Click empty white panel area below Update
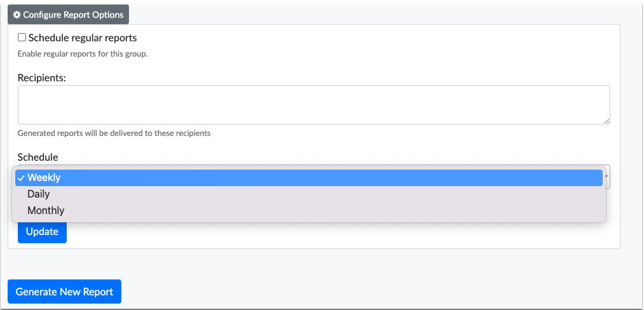The width and height of the screenshot is (644, 310). pos(329,236)
